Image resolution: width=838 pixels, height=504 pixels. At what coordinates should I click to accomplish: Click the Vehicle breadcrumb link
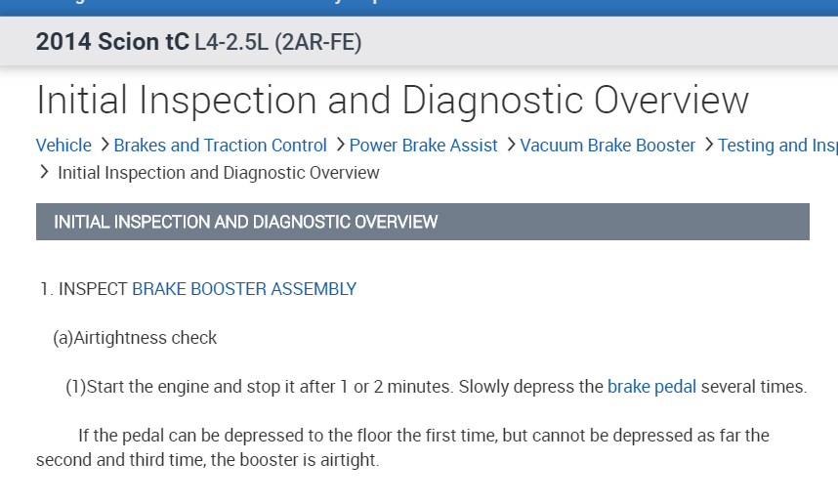pyautogui.click(x=63, y=146)
